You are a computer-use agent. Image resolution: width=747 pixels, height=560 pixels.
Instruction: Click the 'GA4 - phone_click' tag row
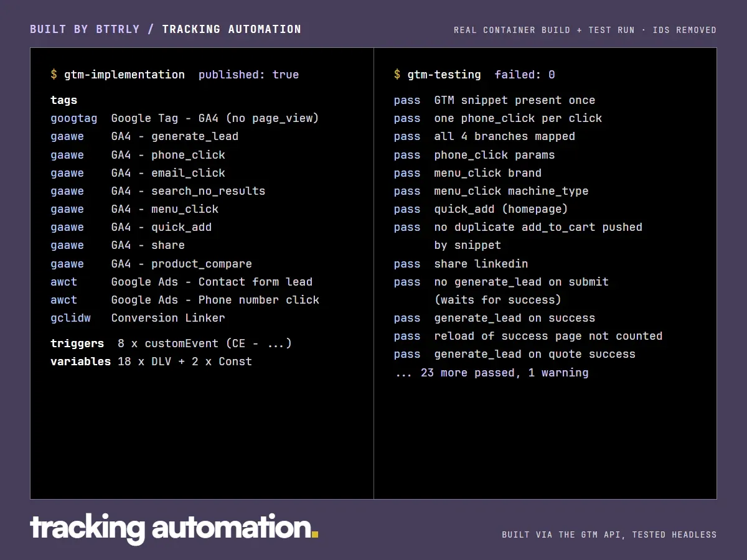coord(138,155)
